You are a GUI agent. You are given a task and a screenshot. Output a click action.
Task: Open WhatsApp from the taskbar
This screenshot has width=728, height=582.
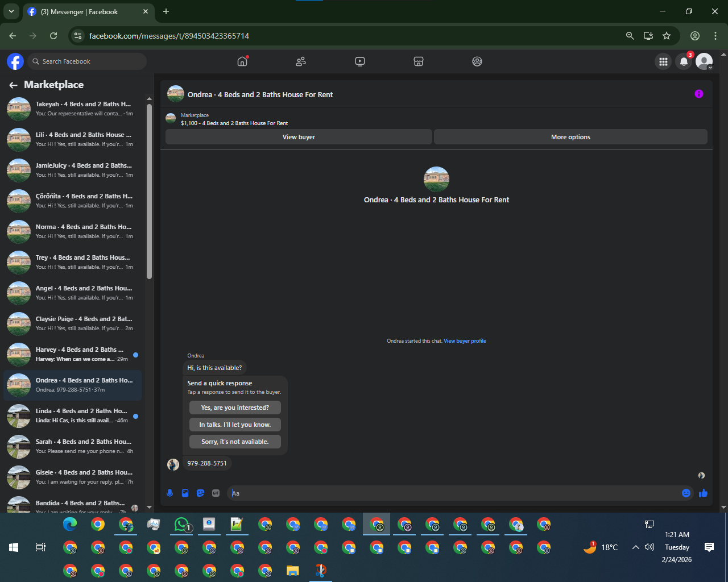coord(181,524)
